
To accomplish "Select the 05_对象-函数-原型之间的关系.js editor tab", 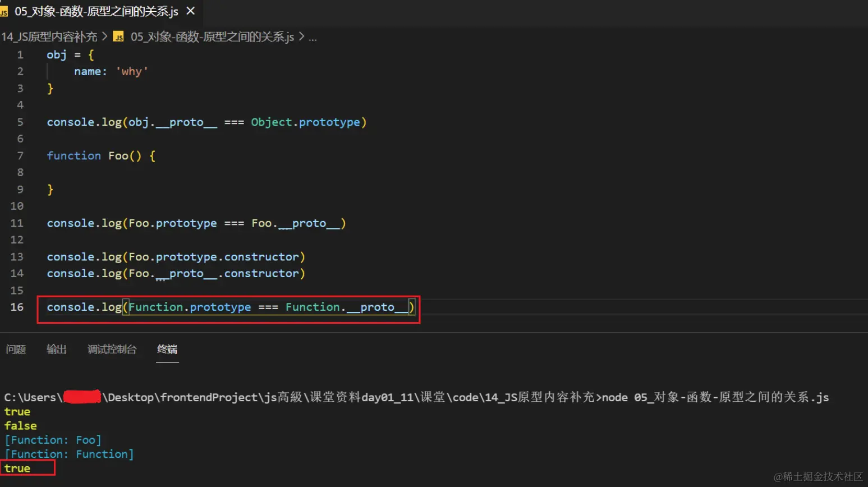I will (101, 11).
